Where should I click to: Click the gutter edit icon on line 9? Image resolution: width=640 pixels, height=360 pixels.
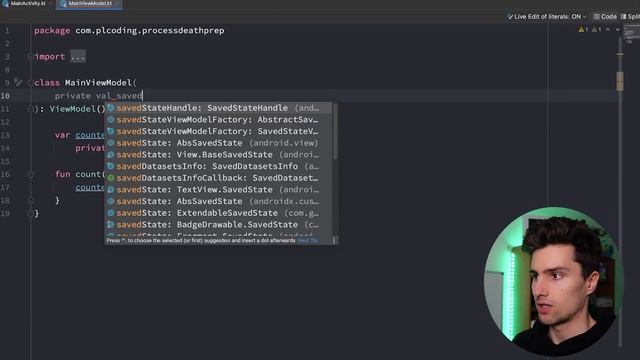point(18,82)
